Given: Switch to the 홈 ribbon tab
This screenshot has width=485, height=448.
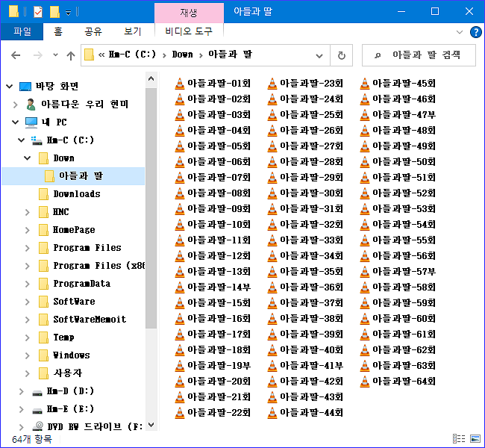Looking at the screenshot, I should (x=58, y=31).
